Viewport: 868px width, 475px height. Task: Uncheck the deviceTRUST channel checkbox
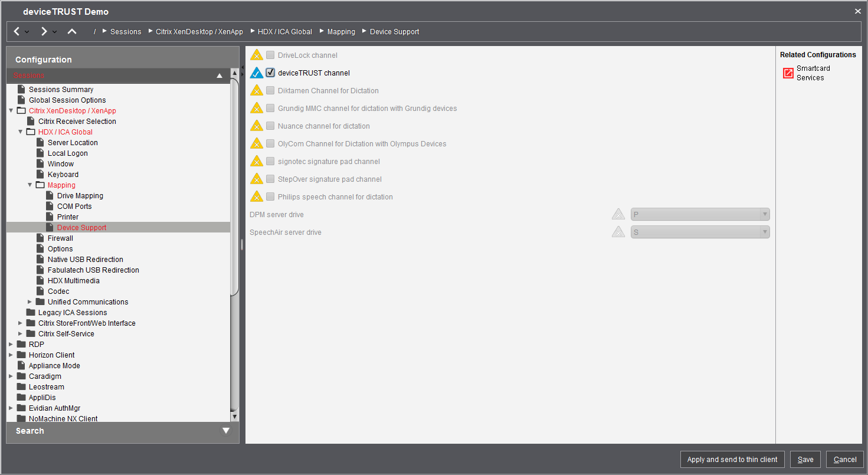270,72
